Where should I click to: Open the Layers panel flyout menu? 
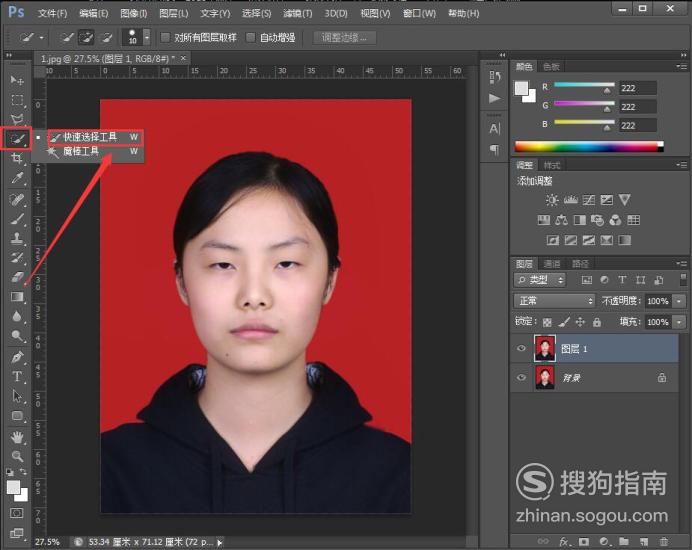click(x=682, y=264)
